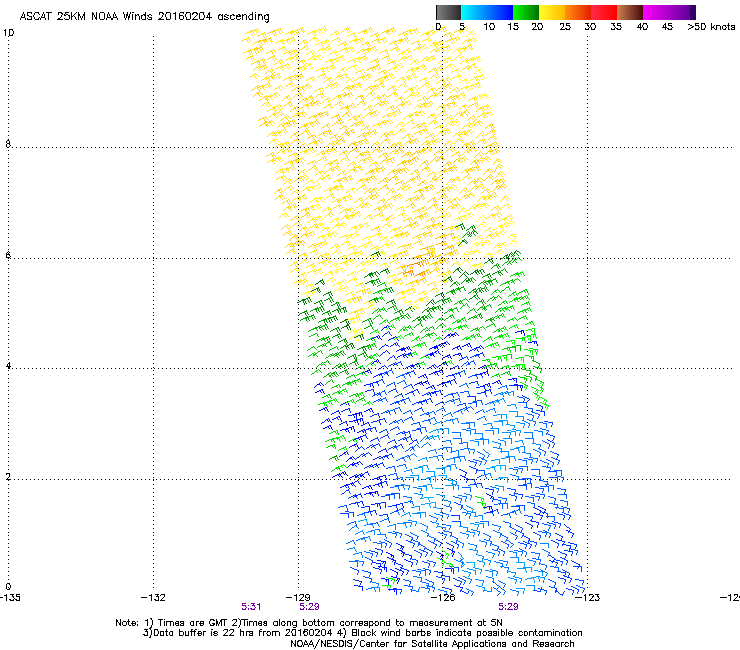Click the orange wind barbs near 6N
Screen dimensions: 740x650
419,267
